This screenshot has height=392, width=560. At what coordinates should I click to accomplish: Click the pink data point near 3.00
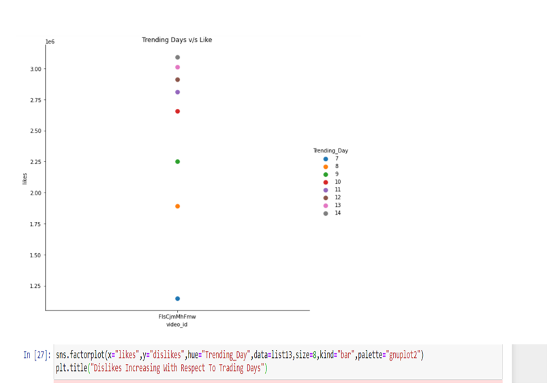[178, 67]
